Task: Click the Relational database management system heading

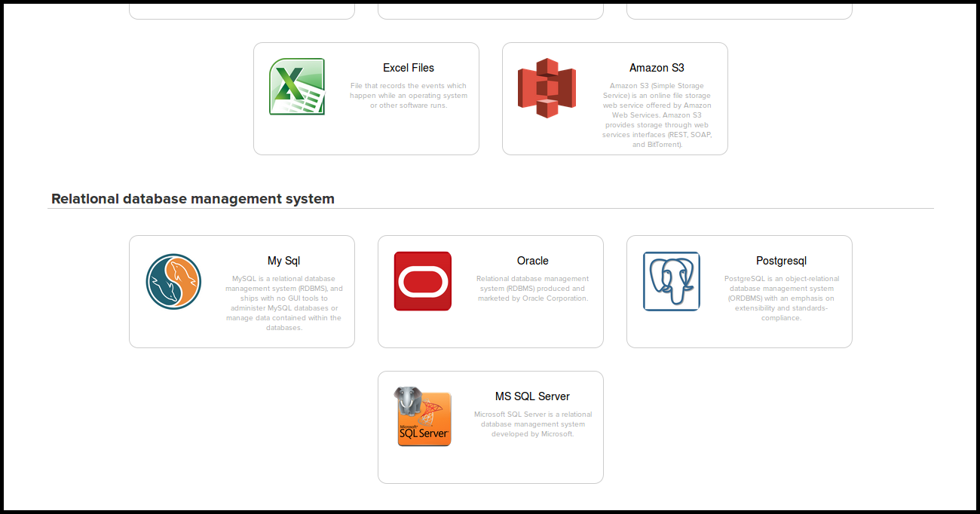Action: pos(193,199)
